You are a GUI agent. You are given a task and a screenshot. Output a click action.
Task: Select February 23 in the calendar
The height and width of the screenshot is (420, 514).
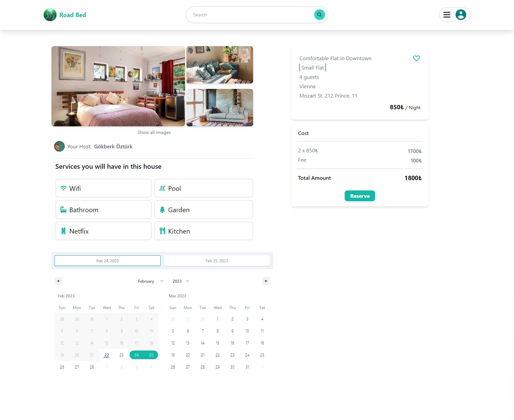pyautogui.click(x=122, y=355)
